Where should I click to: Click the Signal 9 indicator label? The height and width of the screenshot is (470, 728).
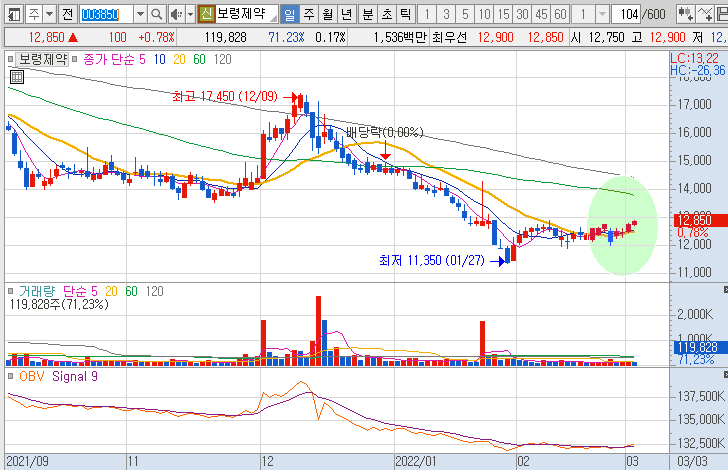click(x=75, y=376)
